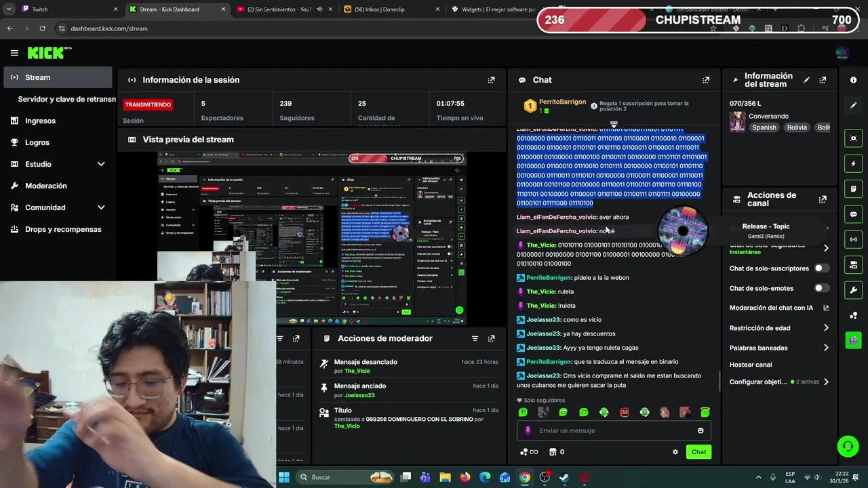This screenshot has height=488, width=868.
Task: Toggle the broadcast signal widget in right rail
Action: tap(853, 239)
